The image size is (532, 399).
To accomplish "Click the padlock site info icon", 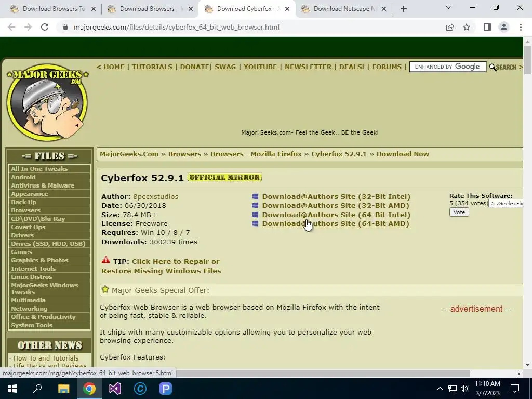I will (x=65, y=27).
